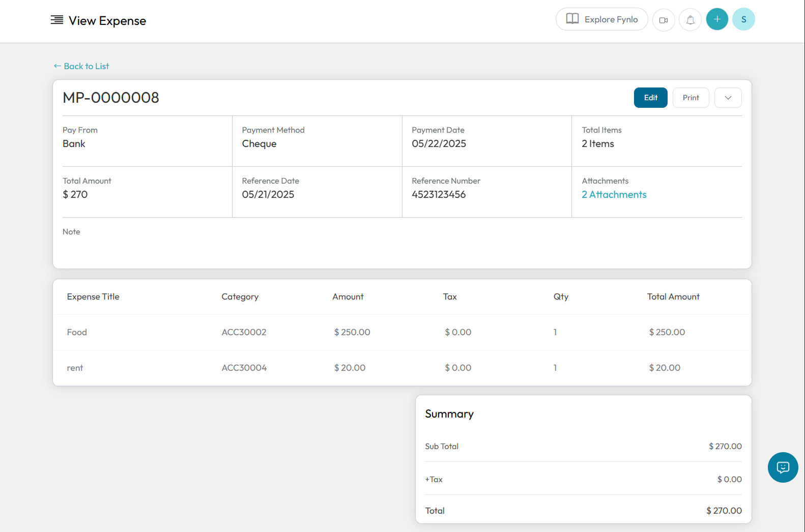Screen dimensions: 805x532
Task: Click the $ 20.00 amount in rent row
Action: pos(350,368)
